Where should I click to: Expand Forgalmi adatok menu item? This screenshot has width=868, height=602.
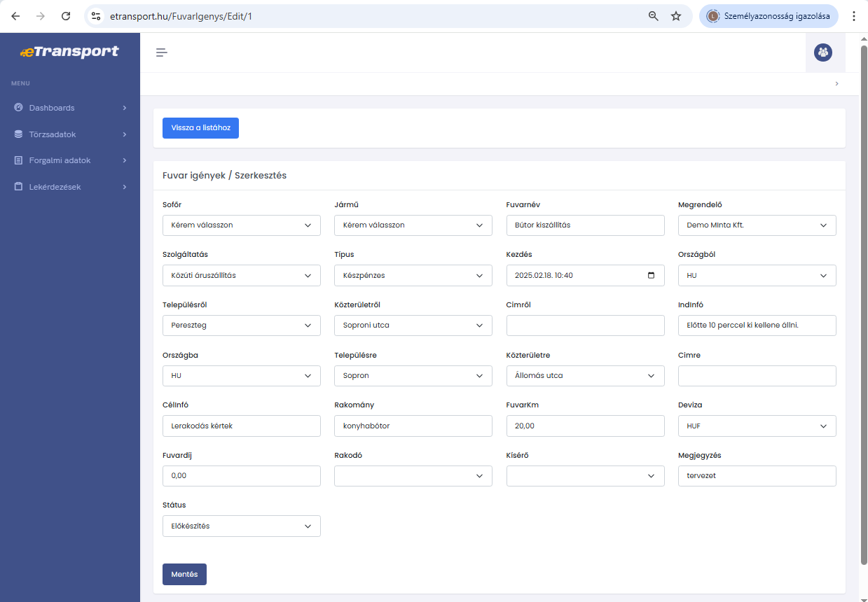70,160
